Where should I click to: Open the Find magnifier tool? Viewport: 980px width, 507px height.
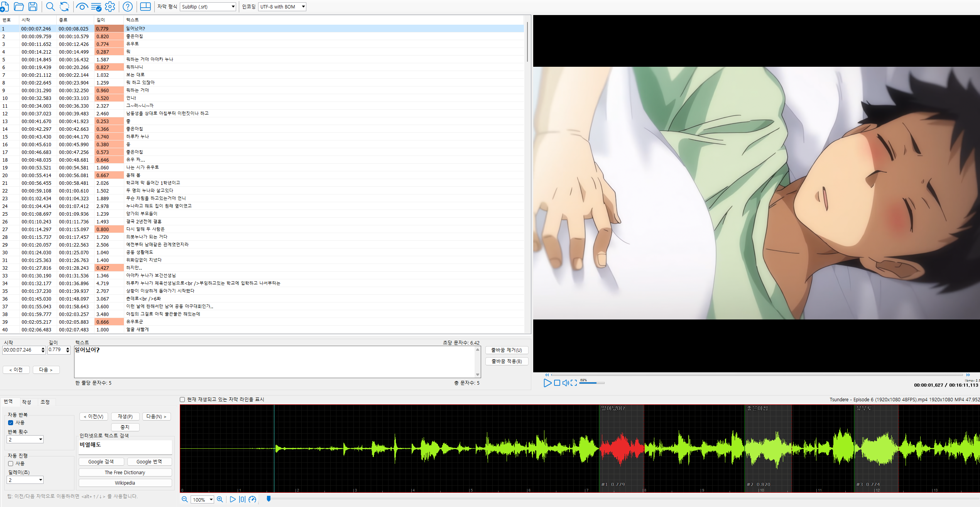tap(50, 7)
